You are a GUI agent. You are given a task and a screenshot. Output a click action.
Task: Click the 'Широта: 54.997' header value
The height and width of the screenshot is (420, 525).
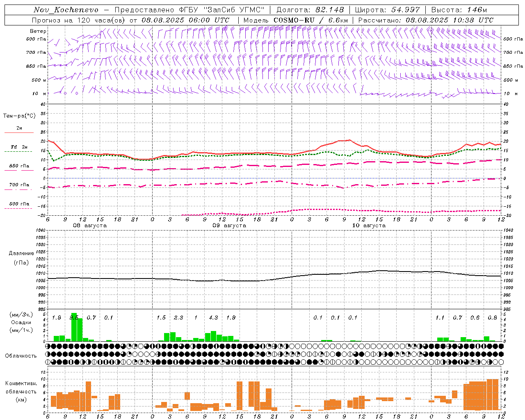point(388,10)
